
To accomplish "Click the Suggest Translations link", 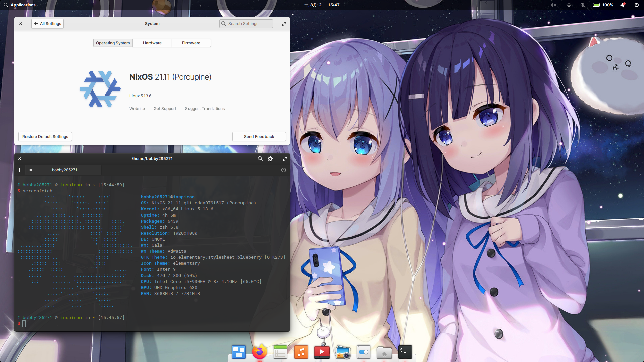I will tap(205, 109).
